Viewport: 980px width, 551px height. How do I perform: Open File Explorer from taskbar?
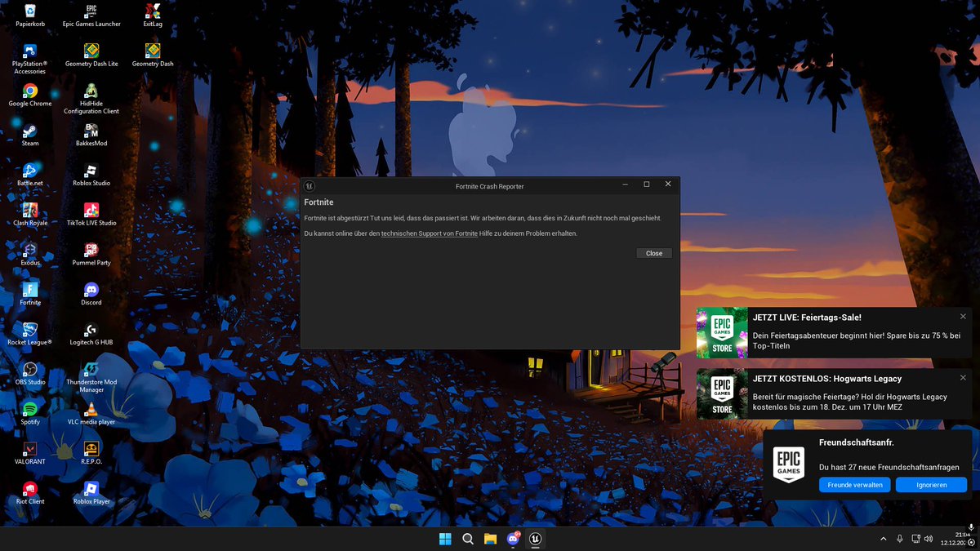pos(490,539)
